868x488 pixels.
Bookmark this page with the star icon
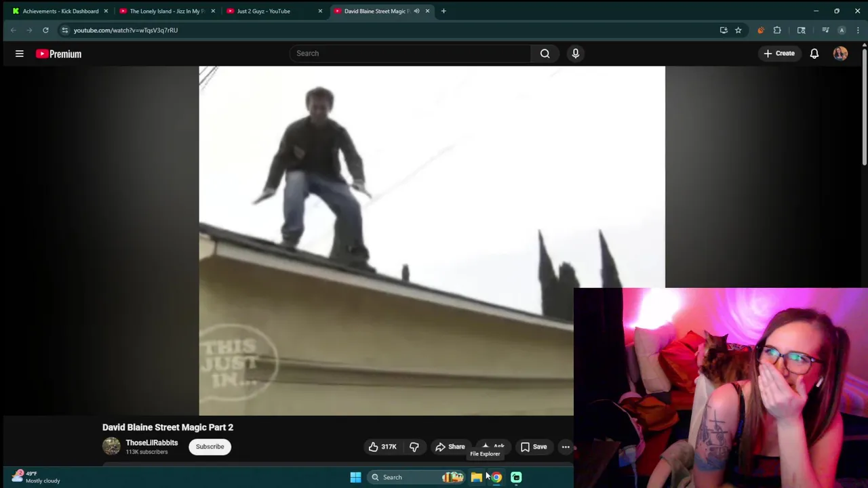(x=738, y=30)
